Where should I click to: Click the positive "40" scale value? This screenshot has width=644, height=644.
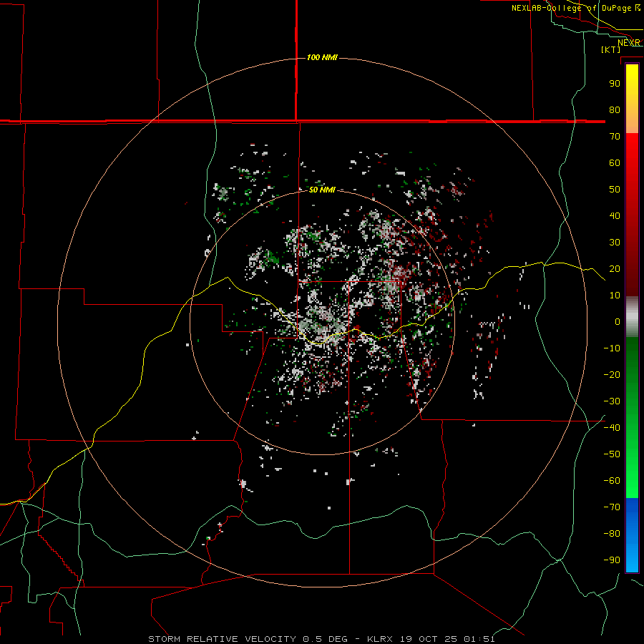pos(615,215)
